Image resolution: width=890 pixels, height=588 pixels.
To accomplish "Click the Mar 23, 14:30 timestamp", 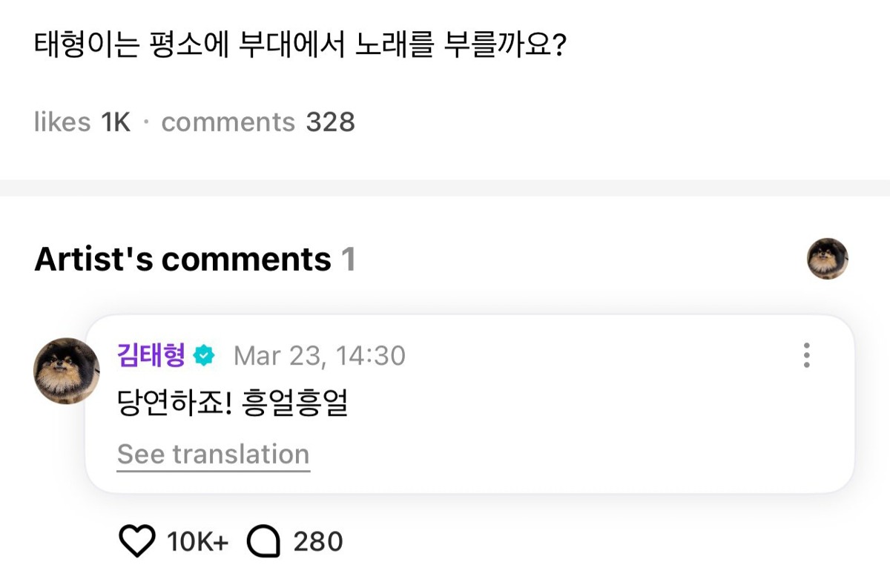I will pos(320,356).
